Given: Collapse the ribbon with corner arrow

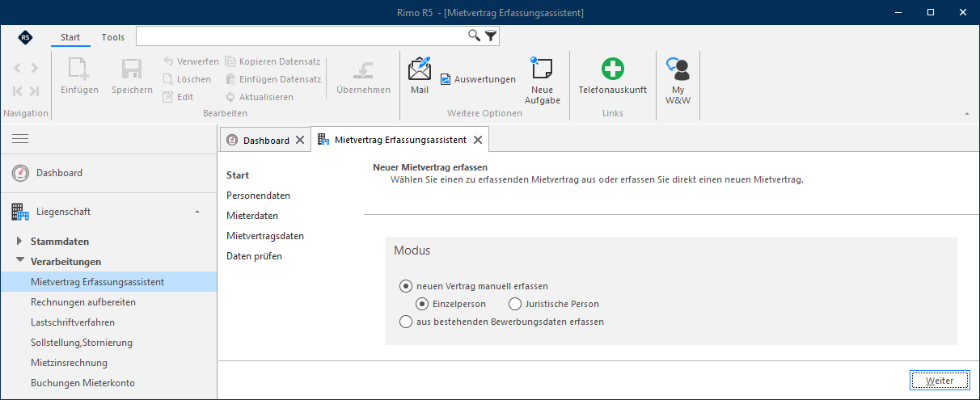Looking at the screenshot, I should pos(967,114).
